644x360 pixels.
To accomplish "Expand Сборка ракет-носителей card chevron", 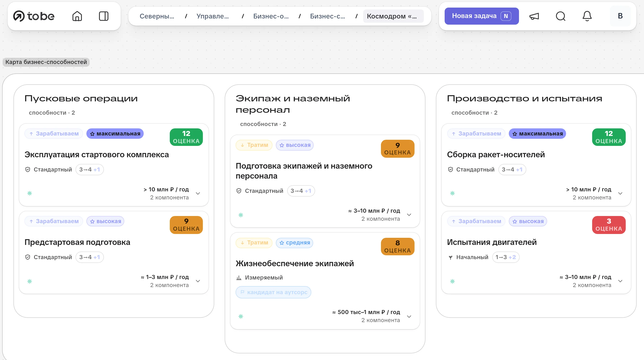I will click(x=620, y=193).
